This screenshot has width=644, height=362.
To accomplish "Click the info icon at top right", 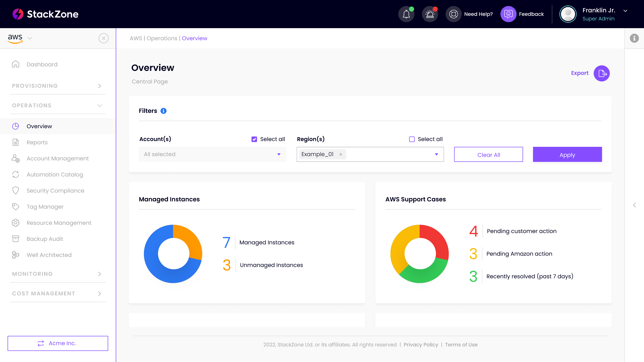I will pyautogui.click(x=634, y=38).
